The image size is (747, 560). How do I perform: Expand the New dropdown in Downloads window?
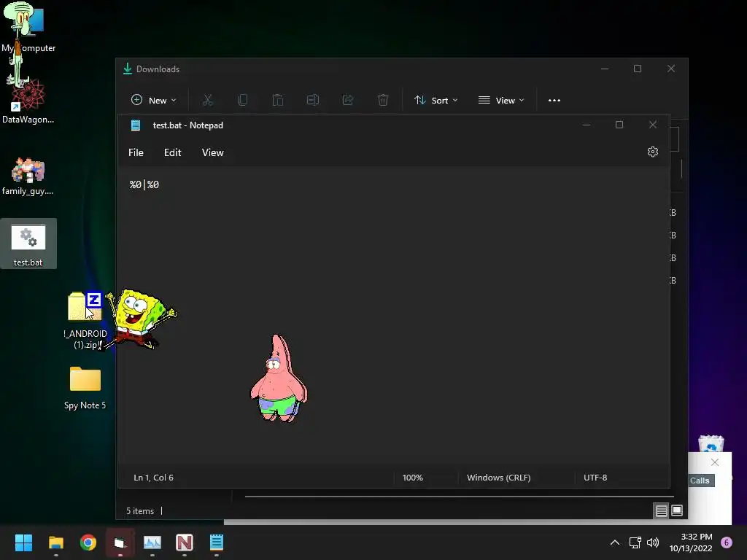click(153, 100)
